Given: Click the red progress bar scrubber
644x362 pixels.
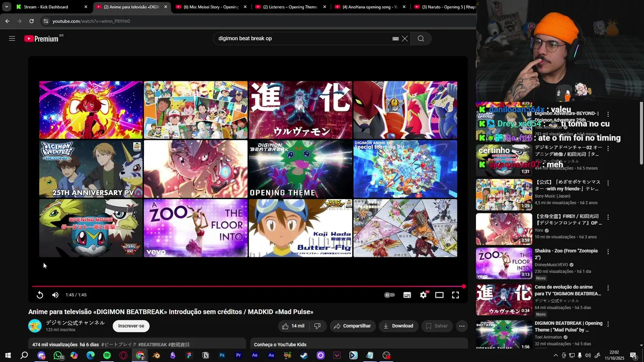Looking at the screenshot, I should (x=464, y=287).
